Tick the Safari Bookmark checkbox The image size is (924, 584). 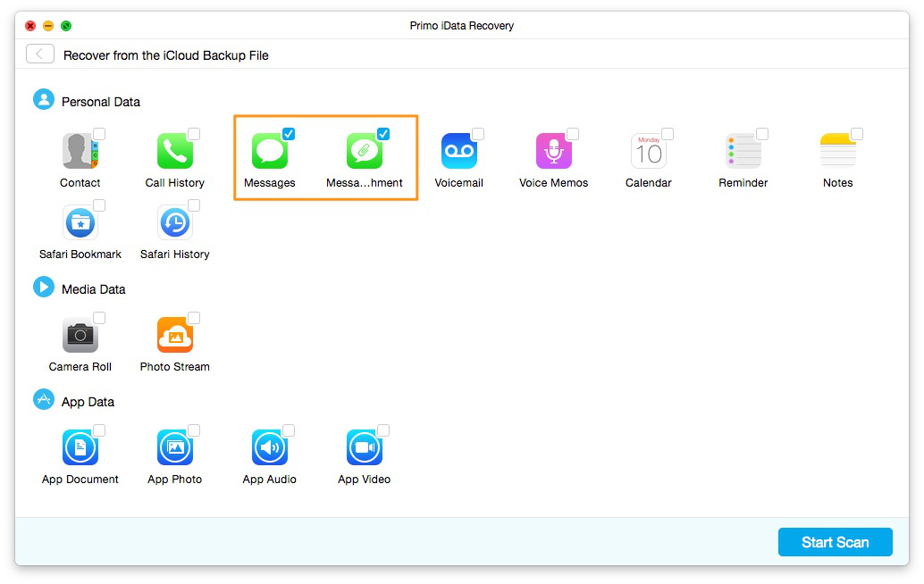99,204
